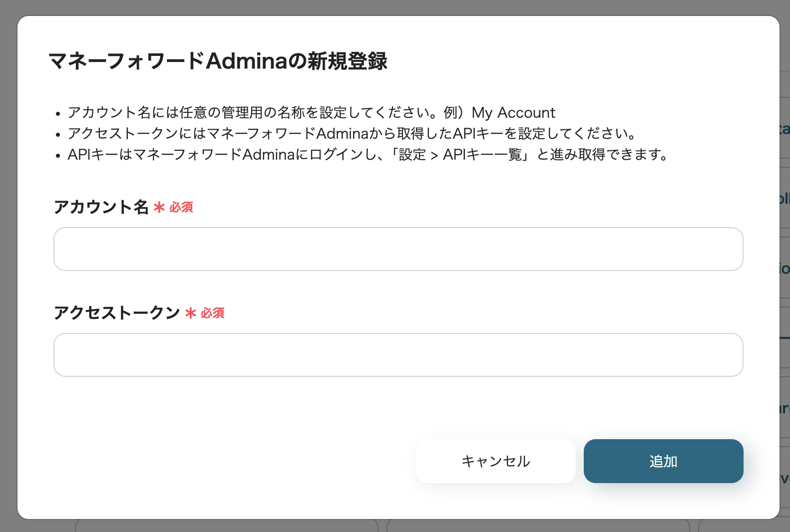790x532 pixels.
Task: Click the アカウント名 field label
Action: pyautogui.click(x=101, y=207)
